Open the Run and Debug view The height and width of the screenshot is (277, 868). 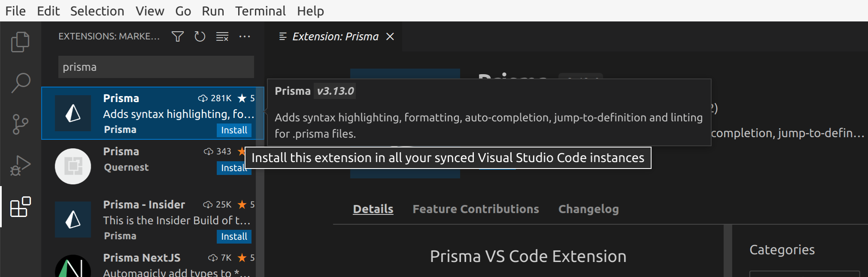tap(20, 166)
